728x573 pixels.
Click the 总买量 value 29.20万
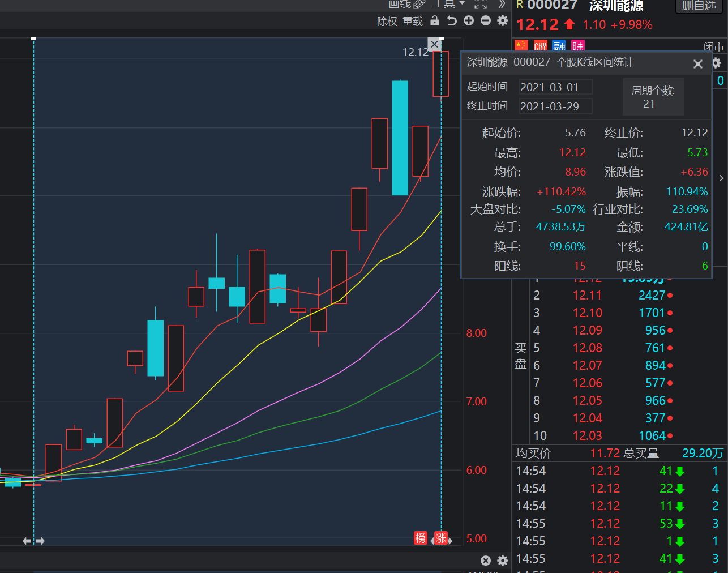pyautogui.click(x=703, y=454)
